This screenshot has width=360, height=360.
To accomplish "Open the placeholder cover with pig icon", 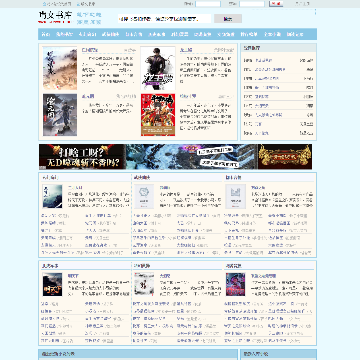I will (144, 196).
